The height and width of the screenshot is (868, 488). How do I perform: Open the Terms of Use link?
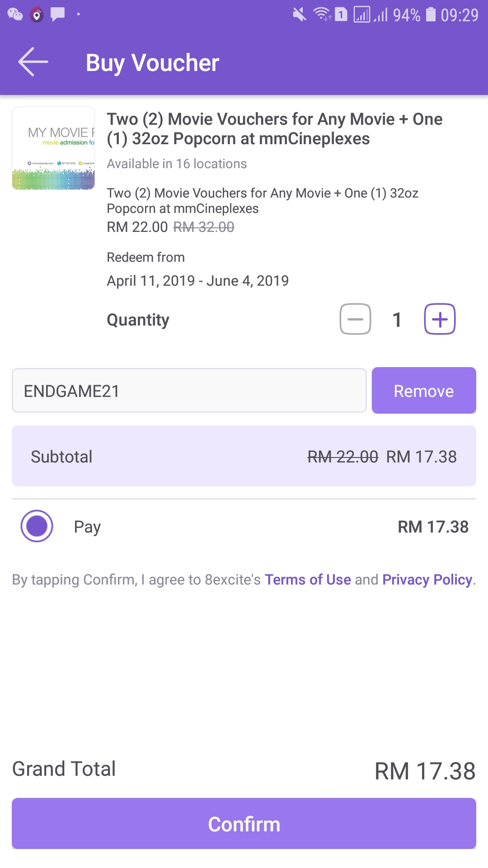coord(308,580)
